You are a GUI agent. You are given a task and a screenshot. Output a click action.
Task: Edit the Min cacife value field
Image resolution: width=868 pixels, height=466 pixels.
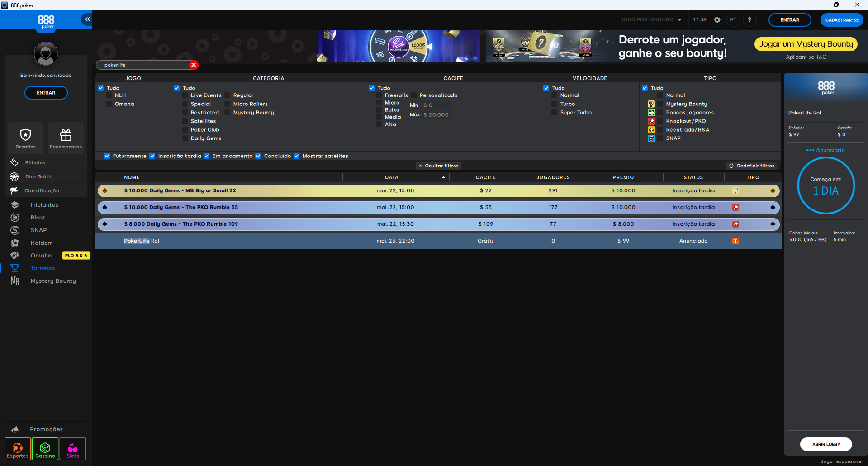click(435, 105)
